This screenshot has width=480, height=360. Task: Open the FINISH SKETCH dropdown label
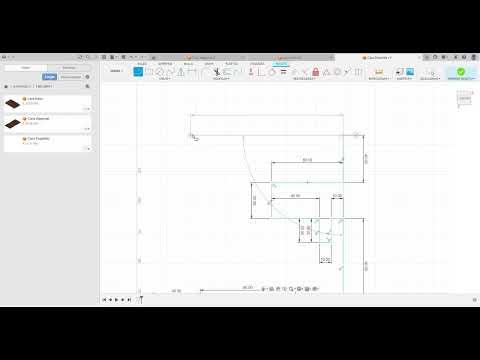click(461, 79)
